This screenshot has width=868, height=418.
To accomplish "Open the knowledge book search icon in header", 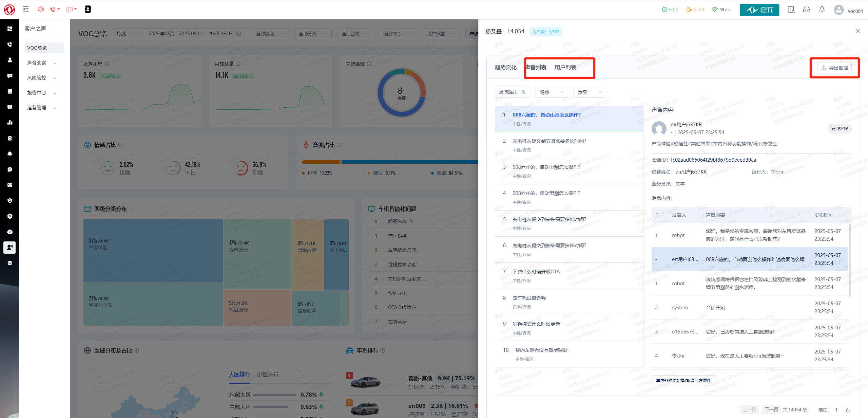I will pyautogui.click(x=791, y=10).
